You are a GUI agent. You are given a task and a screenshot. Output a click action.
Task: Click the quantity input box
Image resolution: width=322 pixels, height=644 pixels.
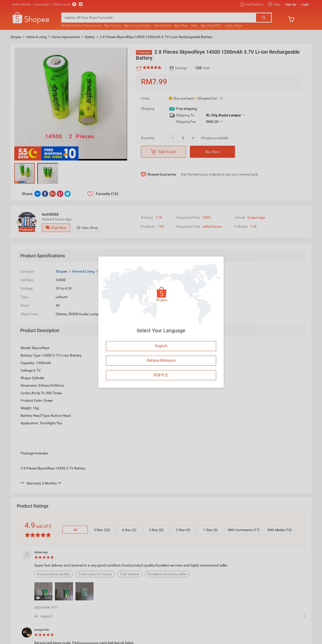click(183, 138)
